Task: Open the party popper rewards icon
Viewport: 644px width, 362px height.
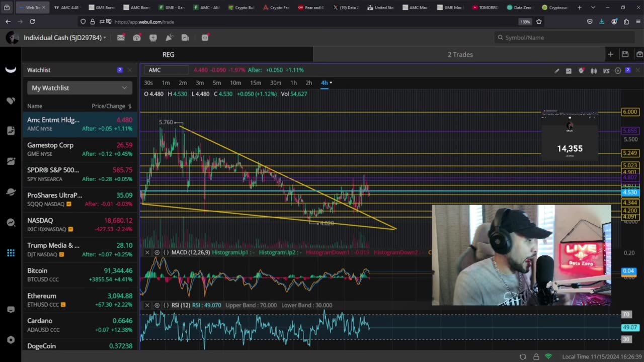Action: click(x=169, y=38)
